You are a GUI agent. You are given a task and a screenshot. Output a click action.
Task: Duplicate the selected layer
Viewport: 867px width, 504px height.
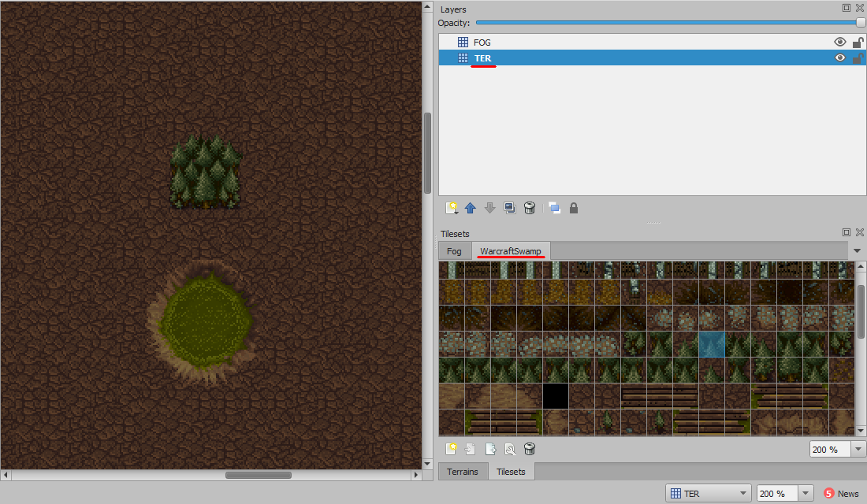click(510, 208)
